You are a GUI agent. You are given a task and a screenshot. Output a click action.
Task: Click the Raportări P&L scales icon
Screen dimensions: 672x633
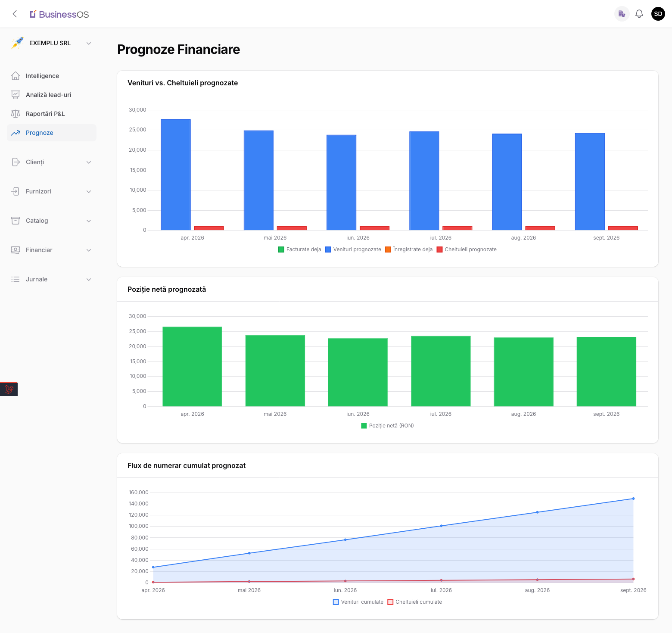pos(16,114)
